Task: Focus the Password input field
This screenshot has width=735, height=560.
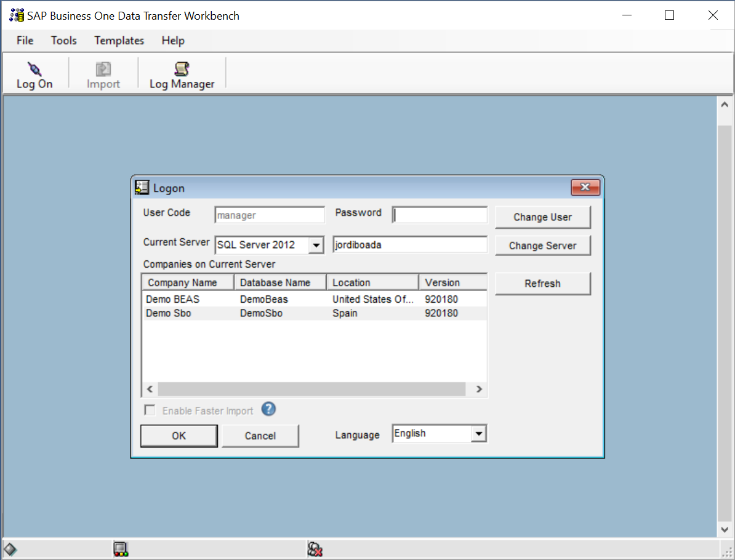Action: click(440, 215)
